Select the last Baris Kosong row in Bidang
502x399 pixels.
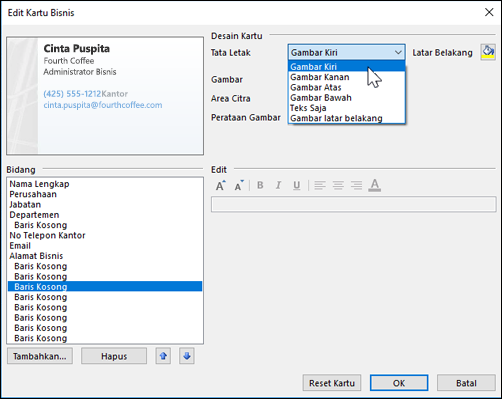pyautogui.click(x=105, y=338)
